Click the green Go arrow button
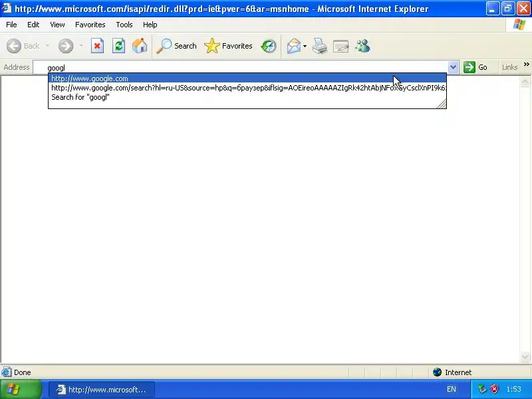Image resolution: width=532 pixels, height=399 pixels. click(469, 67)
